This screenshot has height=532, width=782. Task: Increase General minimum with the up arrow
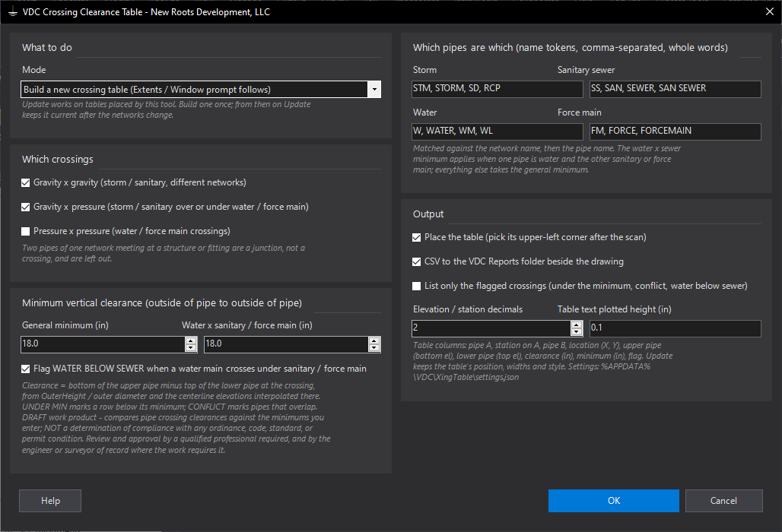click(x=190, y=340)
